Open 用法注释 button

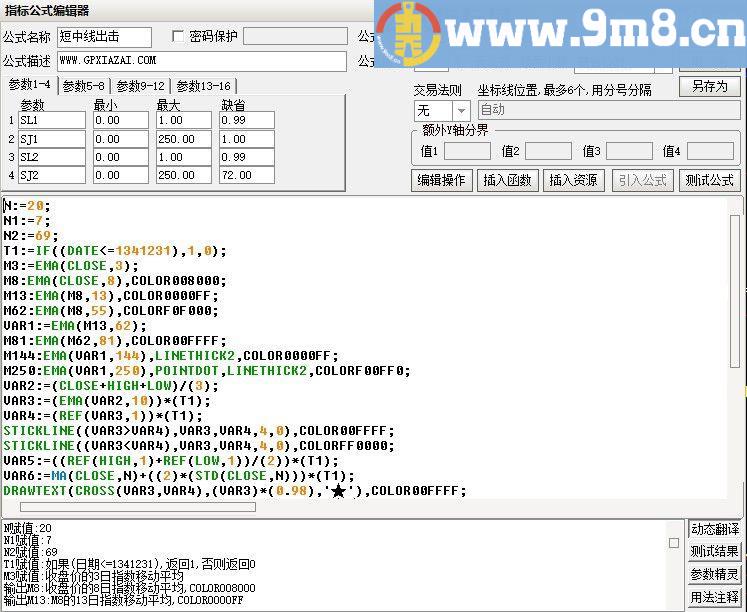[714, 598]
